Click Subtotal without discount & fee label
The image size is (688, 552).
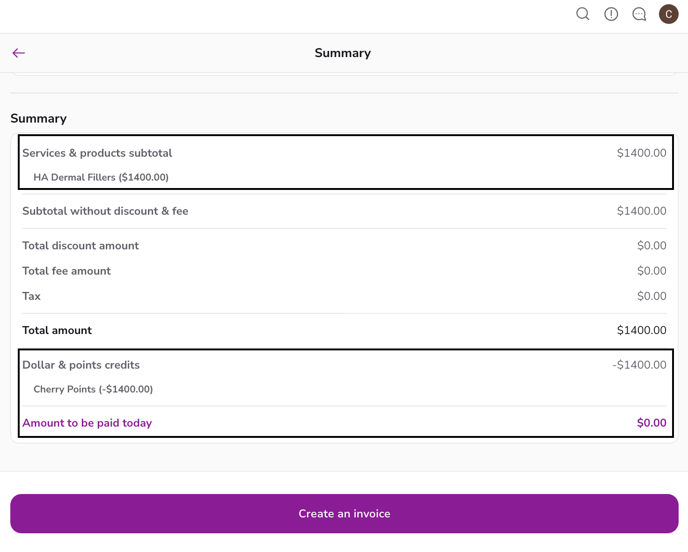(x=105, y=211)
